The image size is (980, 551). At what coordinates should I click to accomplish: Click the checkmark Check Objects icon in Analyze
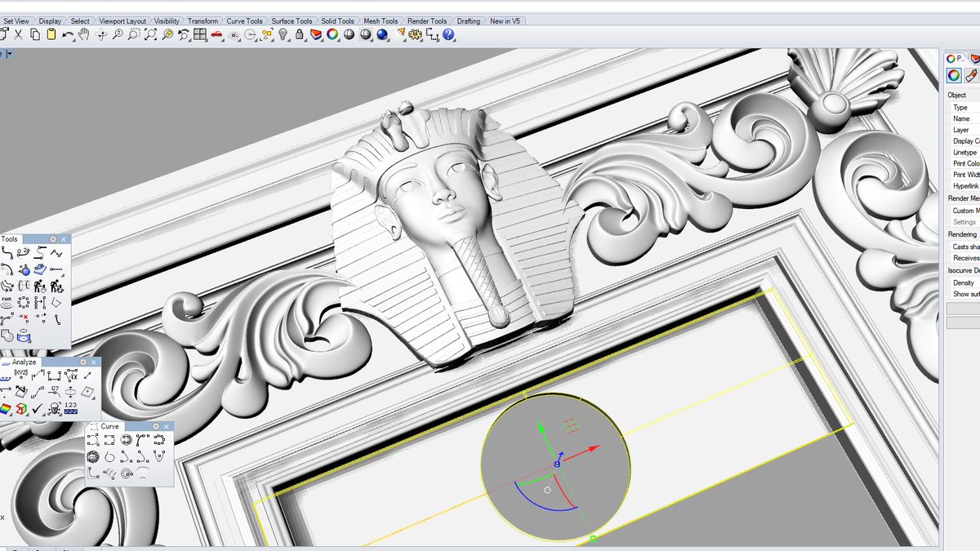(x=38, y=407)
